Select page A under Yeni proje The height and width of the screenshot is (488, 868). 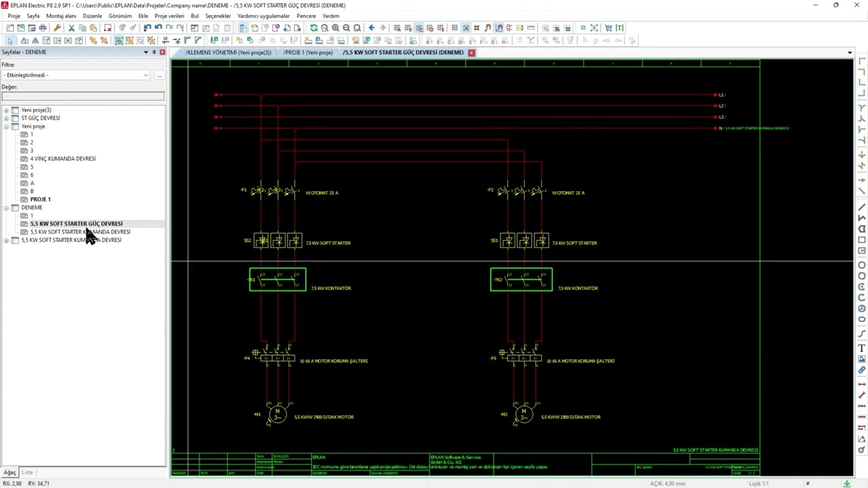32,183
